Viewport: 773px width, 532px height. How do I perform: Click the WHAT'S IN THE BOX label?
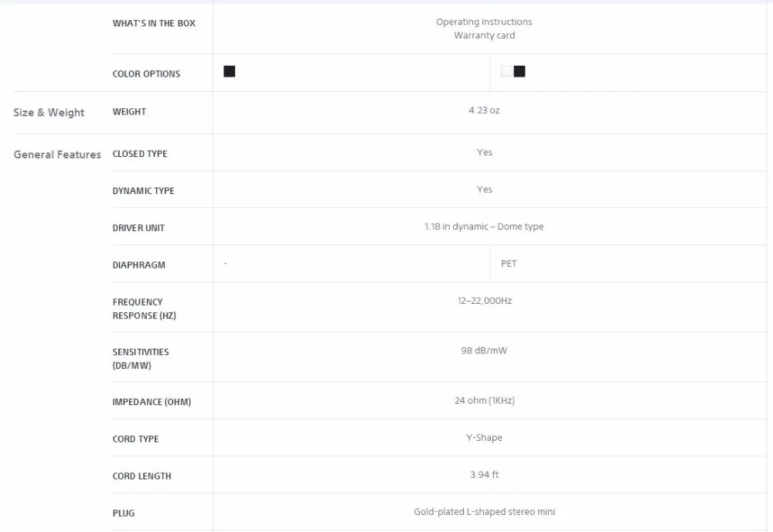[154, 23]
